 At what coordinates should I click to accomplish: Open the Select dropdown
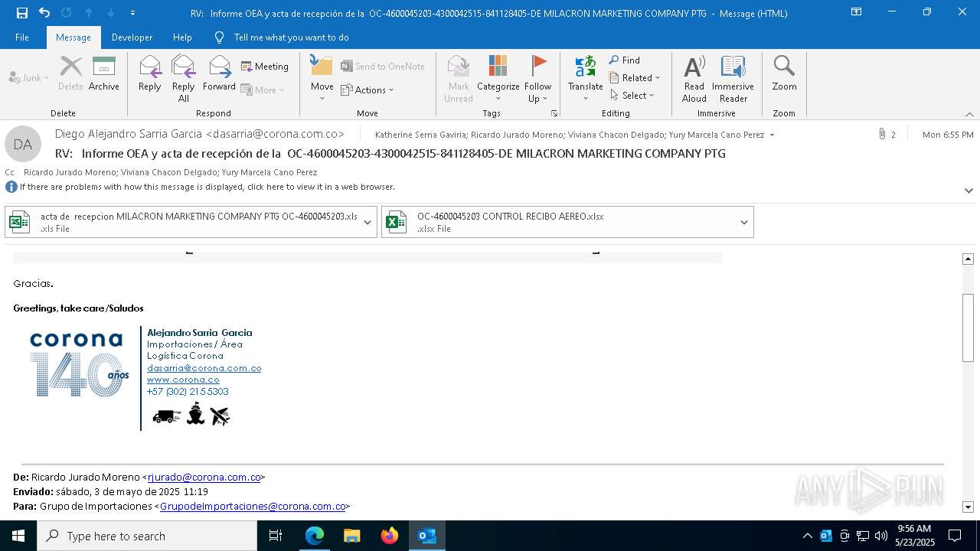[x=632, y=95]
